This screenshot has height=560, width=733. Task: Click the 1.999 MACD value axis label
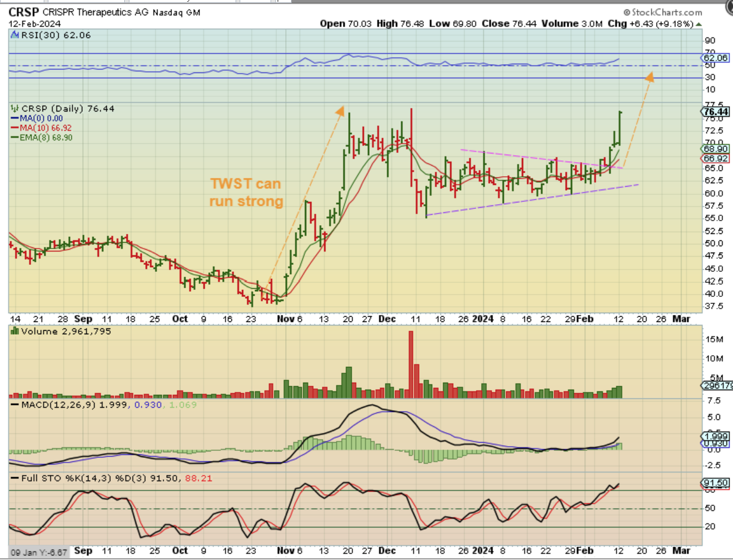point(716,436)
